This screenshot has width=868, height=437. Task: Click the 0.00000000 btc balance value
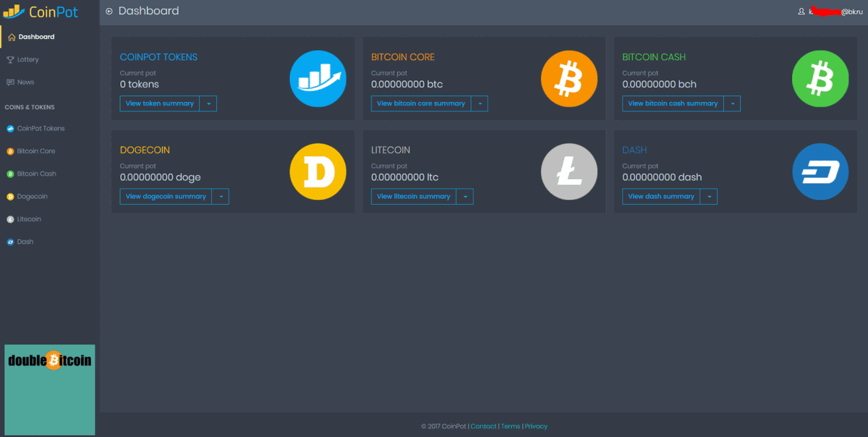click(x=407, y=85)
